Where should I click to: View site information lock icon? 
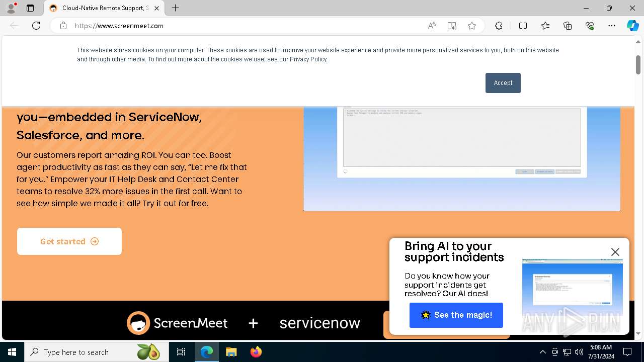63,26
